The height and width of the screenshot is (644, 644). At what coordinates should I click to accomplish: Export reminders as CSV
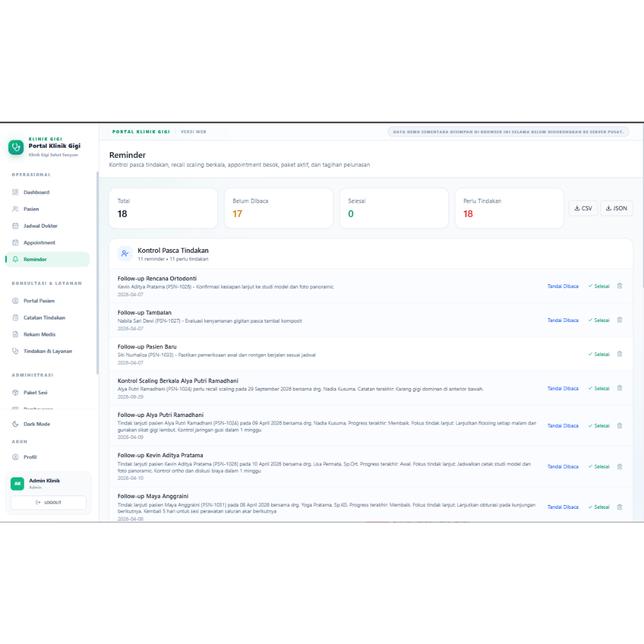(x=583, y=208)
